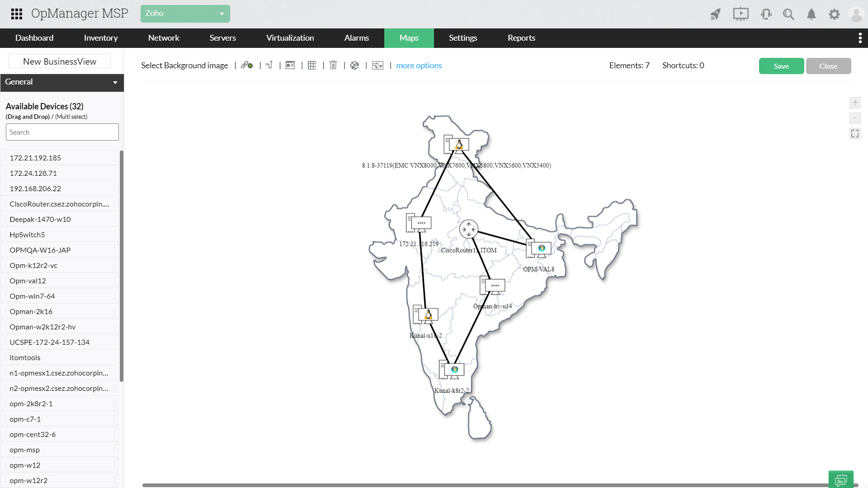Click the grid layout icon in toolbar
Screen dimensions: 868x488
[312, 66]
